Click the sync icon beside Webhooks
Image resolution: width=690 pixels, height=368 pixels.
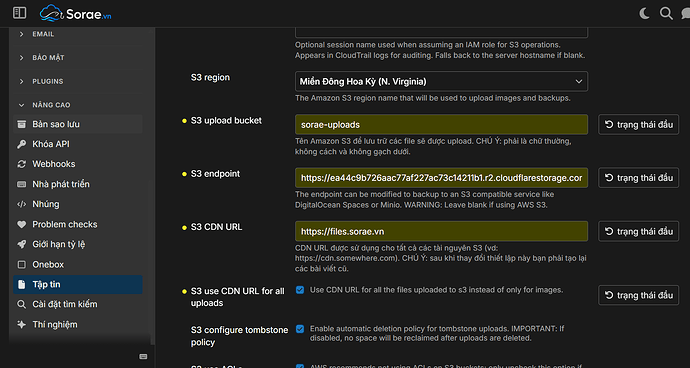[x=21, y=164]
